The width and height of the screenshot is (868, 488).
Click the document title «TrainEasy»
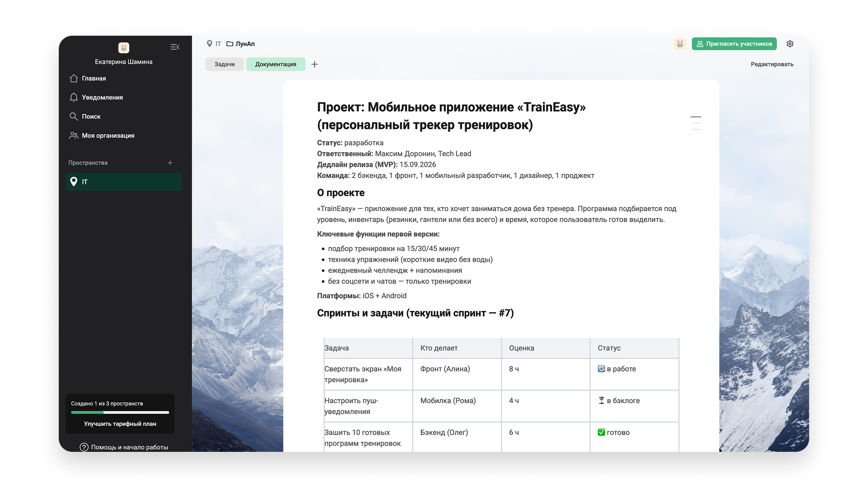pyautogui.click(x=451, y=116)
